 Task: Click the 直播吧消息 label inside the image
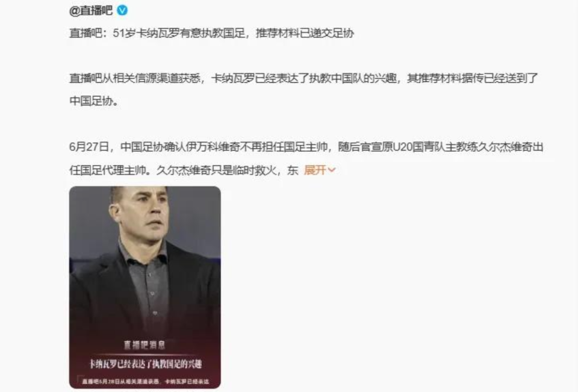144,345
